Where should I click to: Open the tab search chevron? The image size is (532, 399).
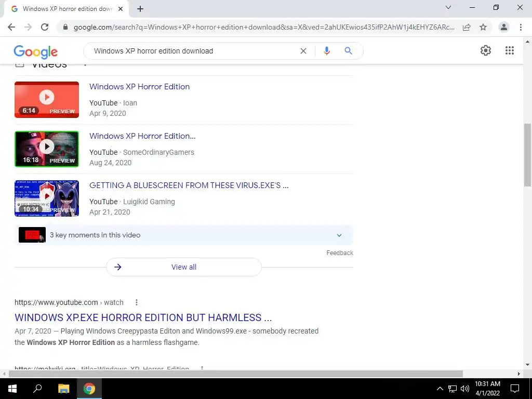[x=448, y=7]
